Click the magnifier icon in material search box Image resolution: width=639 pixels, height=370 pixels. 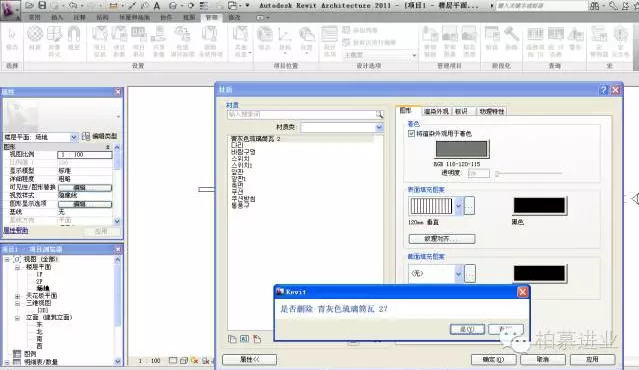tap(379, 115)
